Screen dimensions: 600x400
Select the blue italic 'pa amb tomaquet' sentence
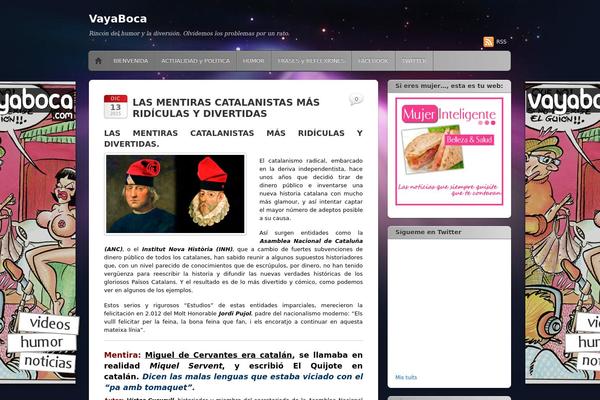[x=233, y=382]
